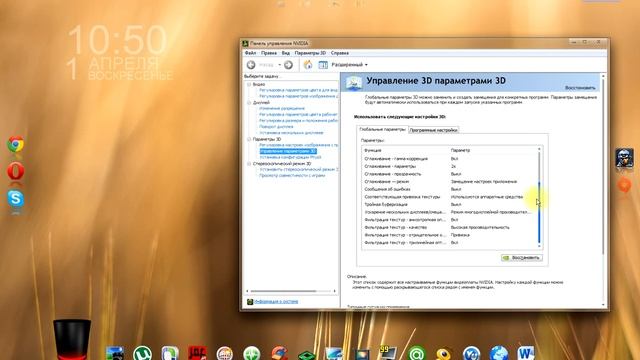This screenshot has width=640, height=360.
Task: Open Просмотр совместимости с играми task
Action: 292,176
